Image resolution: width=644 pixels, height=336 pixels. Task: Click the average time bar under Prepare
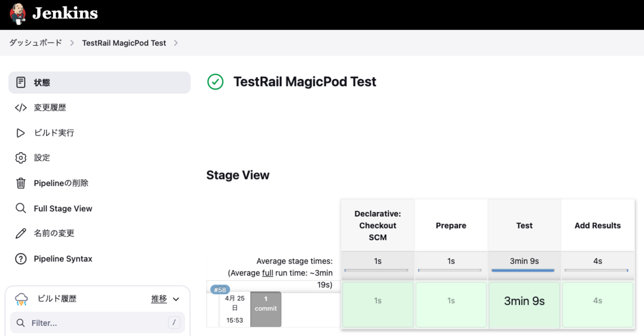450,271
